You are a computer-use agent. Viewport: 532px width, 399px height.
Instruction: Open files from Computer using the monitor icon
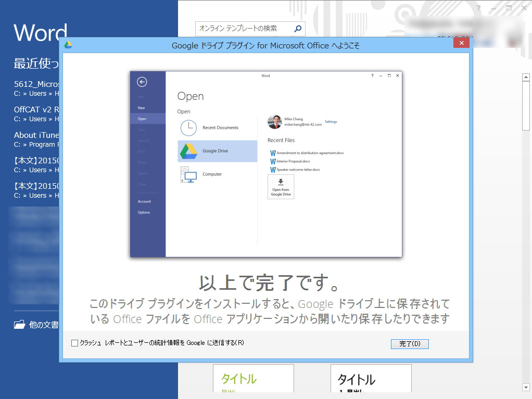[187, 175]
